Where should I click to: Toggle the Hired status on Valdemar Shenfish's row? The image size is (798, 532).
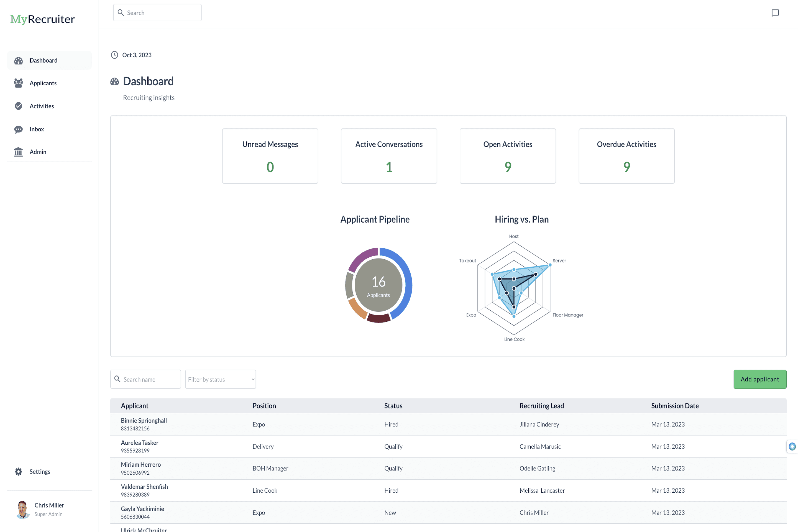(x=391, y=490)
